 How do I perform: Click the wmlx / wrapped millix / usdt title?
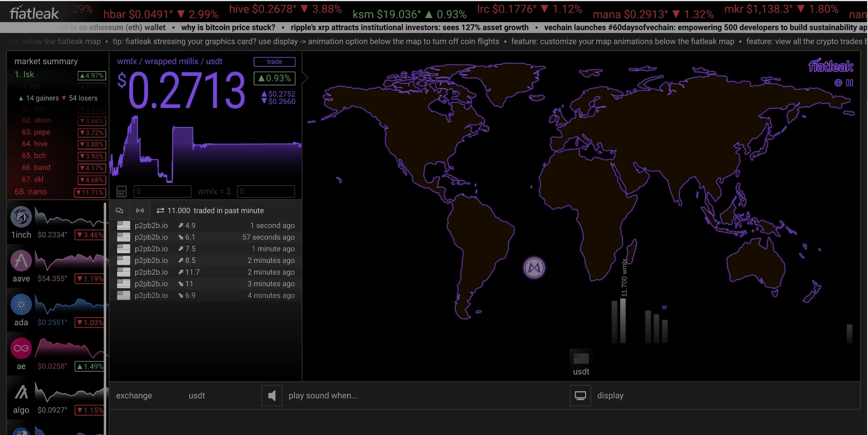(170, 61)
